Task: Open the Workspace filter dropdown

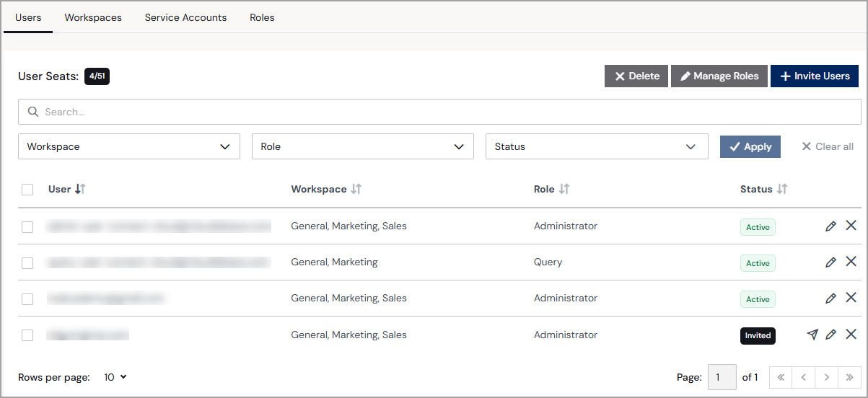Action: tap(129, 146)
